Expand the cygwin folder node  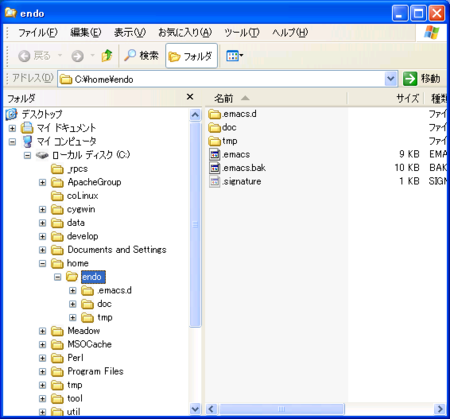(42, 209)
